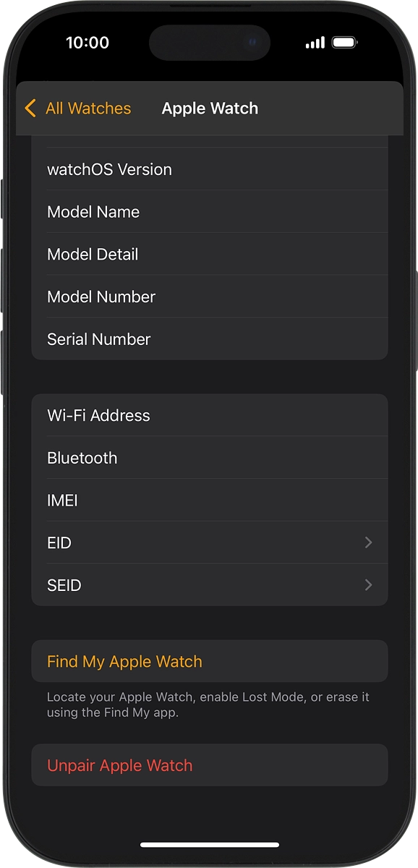Open the SEID details row

click(x=210, y=585)
